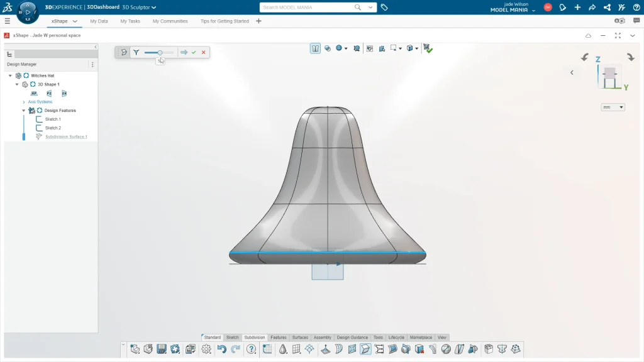Open the My Communities tab

click(x=170, y=21)
